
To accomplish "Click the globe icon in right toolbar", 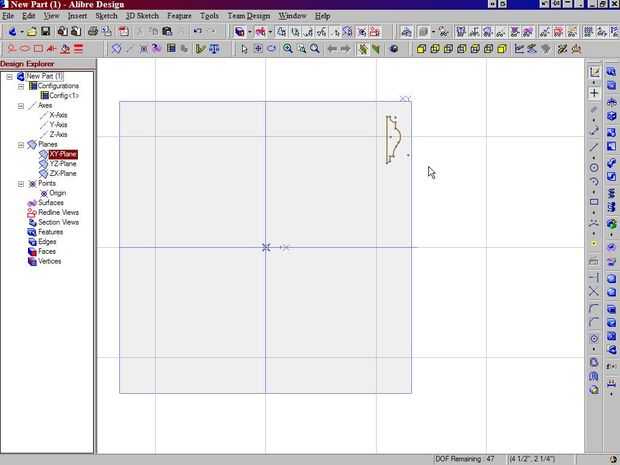I will point(612,224).
